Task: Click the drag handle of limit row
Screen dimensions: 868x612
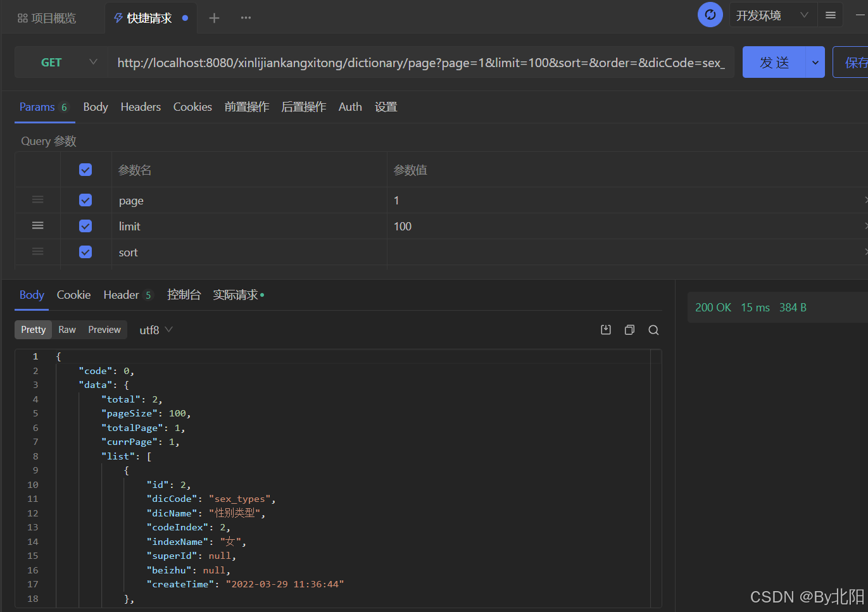Action: 38,225
